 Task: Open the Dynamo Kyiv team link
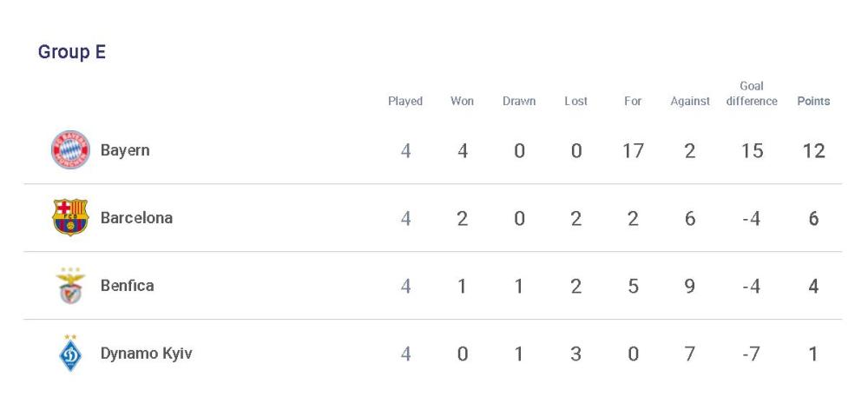(146, 354)
